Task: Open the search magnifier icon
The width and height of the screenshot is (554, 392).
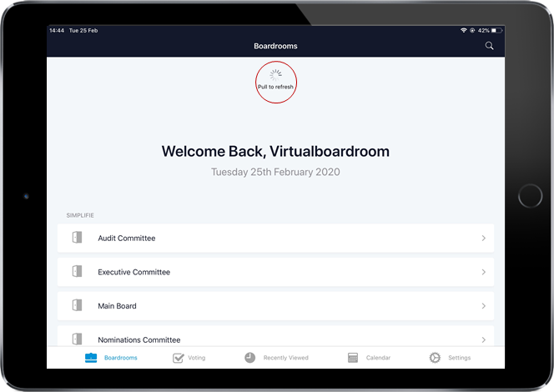Action: (x=489, y=46)
